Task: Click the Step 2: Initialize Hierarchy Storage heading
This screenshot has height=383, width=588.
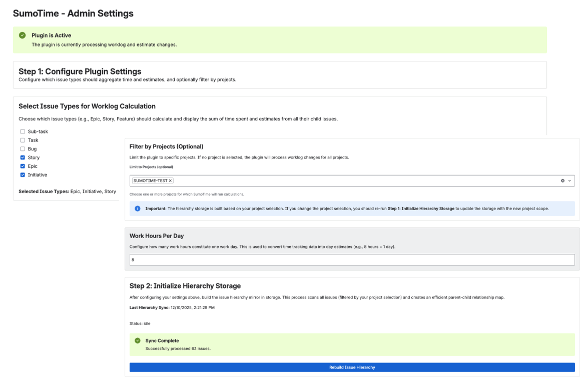Action: pos(185,286)
